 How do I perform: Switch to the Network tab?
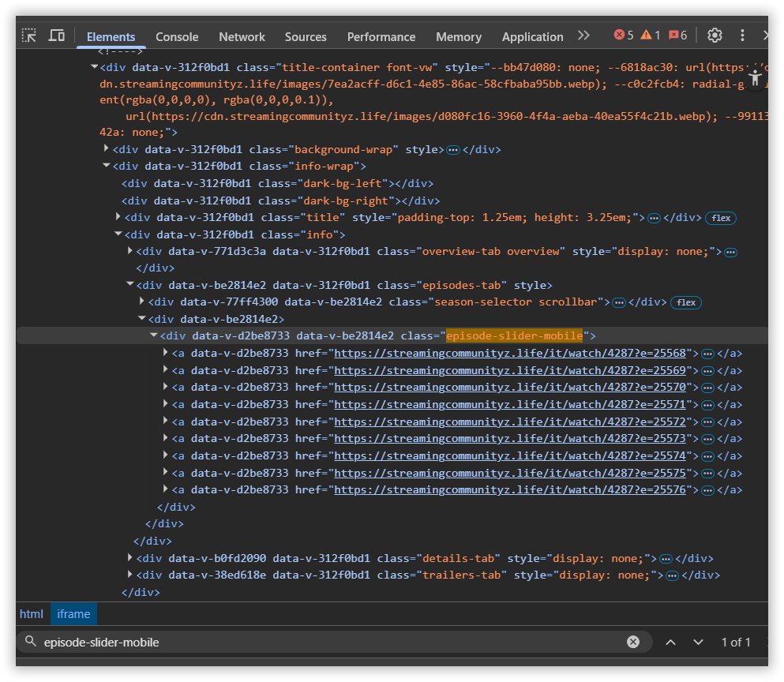click(x=242, y=36)
